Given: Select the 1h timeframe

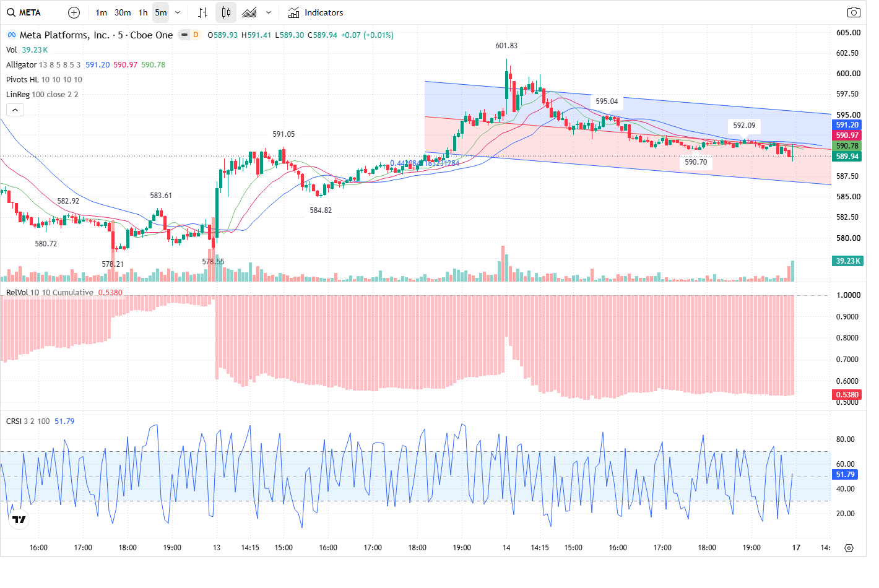Looking at the screenshot, I should [x=143, y=12].
